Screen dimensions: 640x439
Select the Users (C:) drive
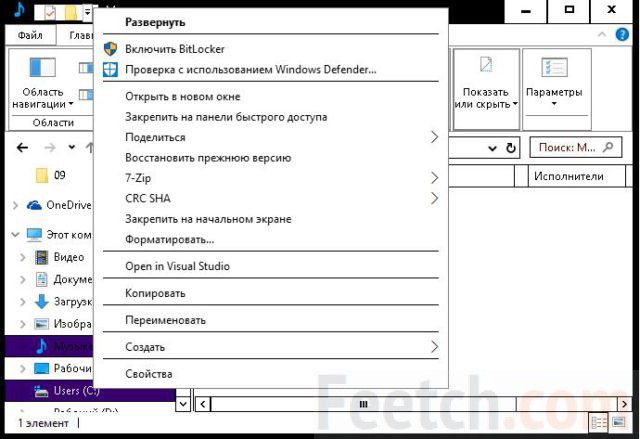[76, 391]
